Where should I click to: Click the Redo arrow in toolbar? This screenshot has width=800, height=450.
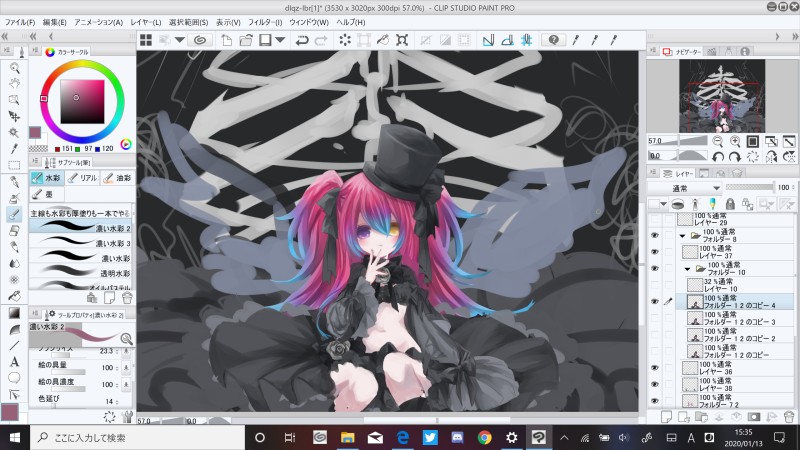click(x=321, y=40)
